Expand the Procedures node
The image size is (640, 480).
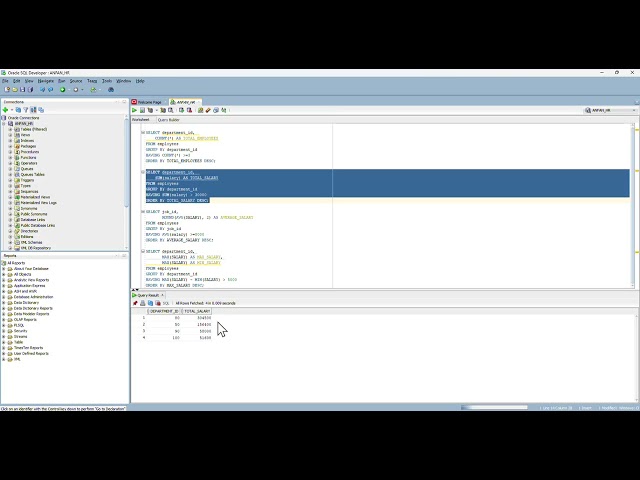[11, 152]
